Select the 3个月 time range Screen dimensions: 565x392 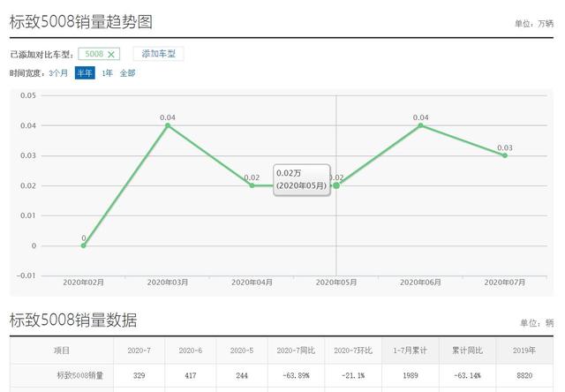point(58,73)
